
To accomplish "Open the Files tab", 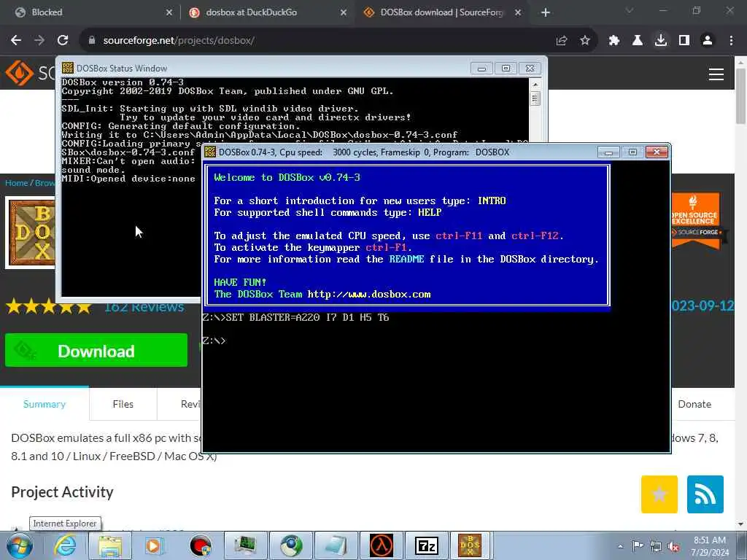I will coord(123,404).
